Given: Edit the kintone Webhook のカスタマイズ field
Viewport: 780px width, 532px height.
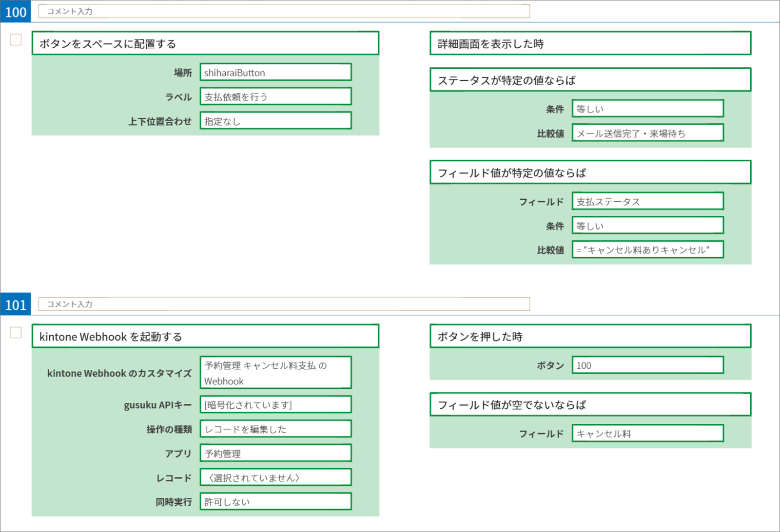Looking at the screenshot, I should tap(275, 373).
